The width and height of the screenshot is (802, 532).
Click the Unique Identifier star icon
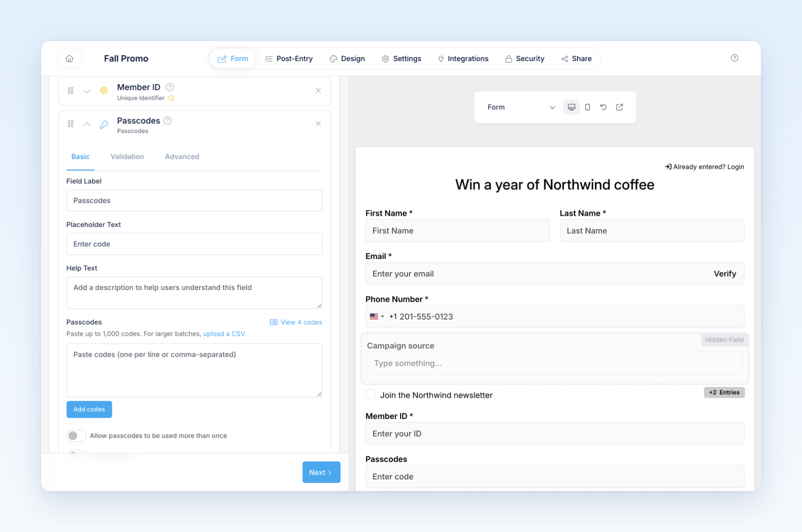(171, 98)
